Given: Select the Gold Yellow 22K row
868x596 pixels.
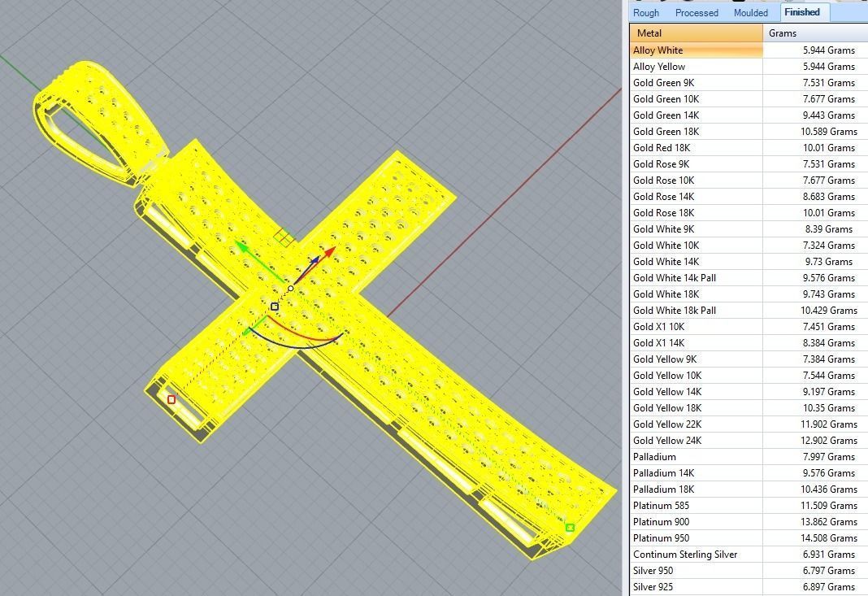Looking at the screenshot, I should tap(749, 424).
